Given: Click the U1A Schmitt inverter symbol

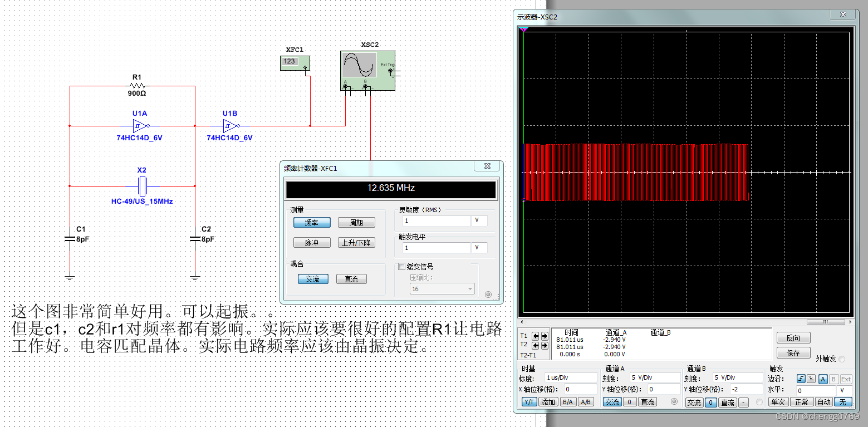Looking at the screenshot, I should click(x=140, y=126).
